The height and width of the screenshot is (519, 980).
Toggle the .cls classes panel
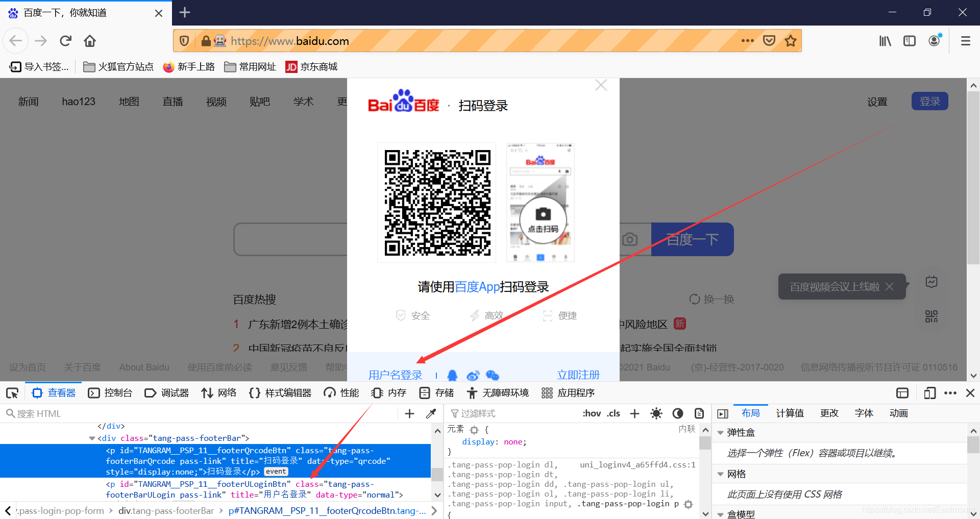click(x=614, y=413)
